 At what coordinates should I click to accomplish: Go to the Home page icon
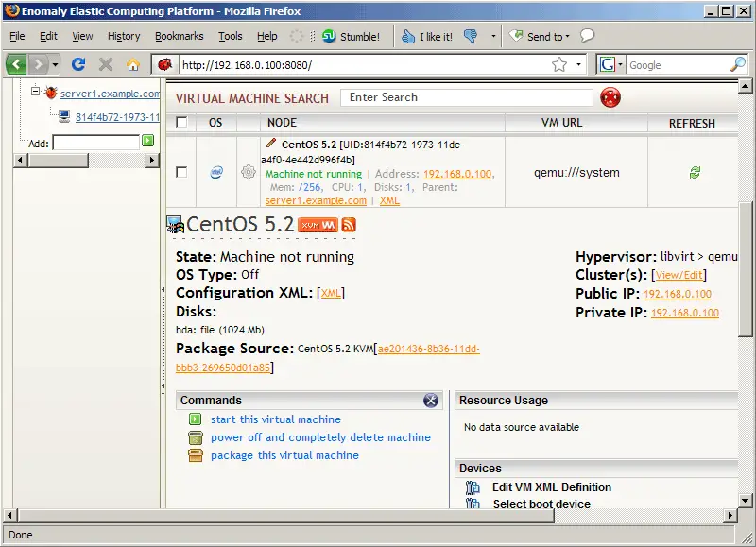click(x=133, y=64)
